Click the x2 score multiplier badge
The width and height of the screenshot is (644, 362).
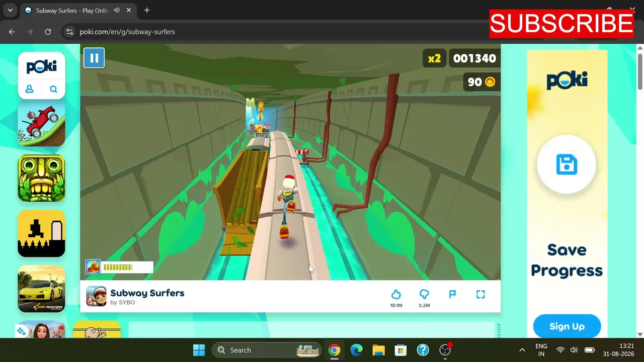(434, 58)
